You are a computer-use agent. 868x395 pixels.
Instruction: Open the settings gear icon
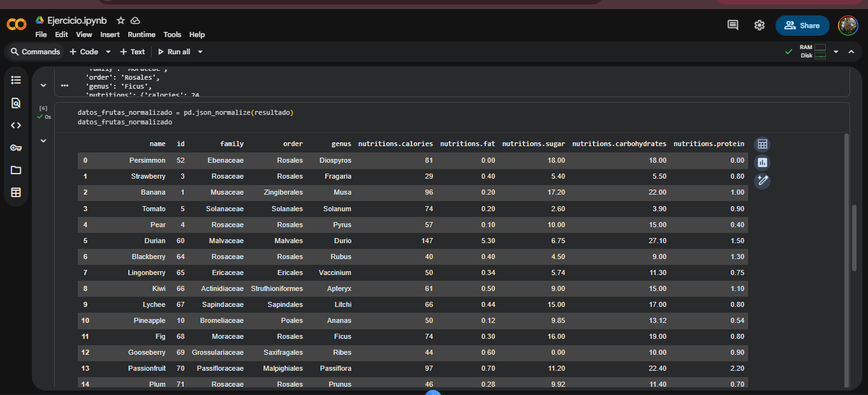(759, 25)
